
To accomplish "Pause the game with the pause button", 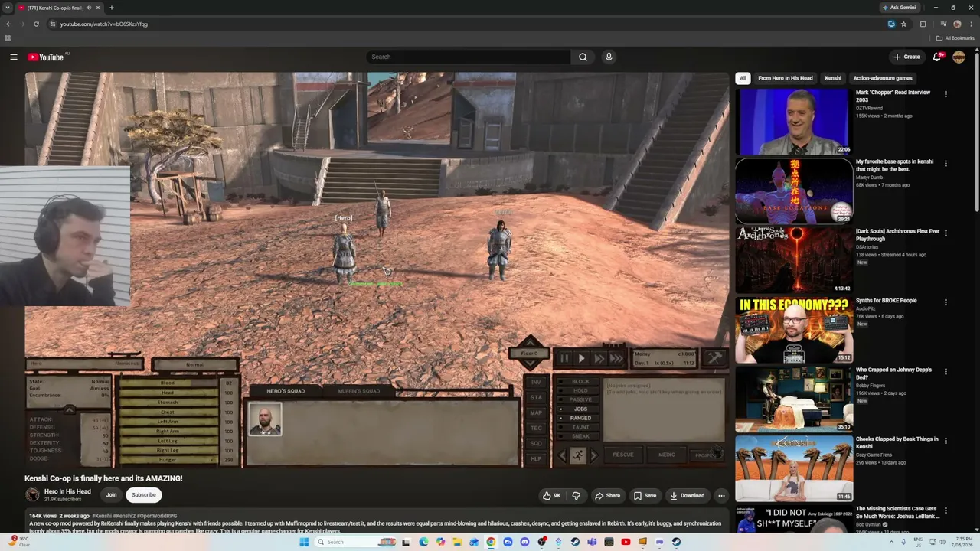I will [x=564, y=358].
